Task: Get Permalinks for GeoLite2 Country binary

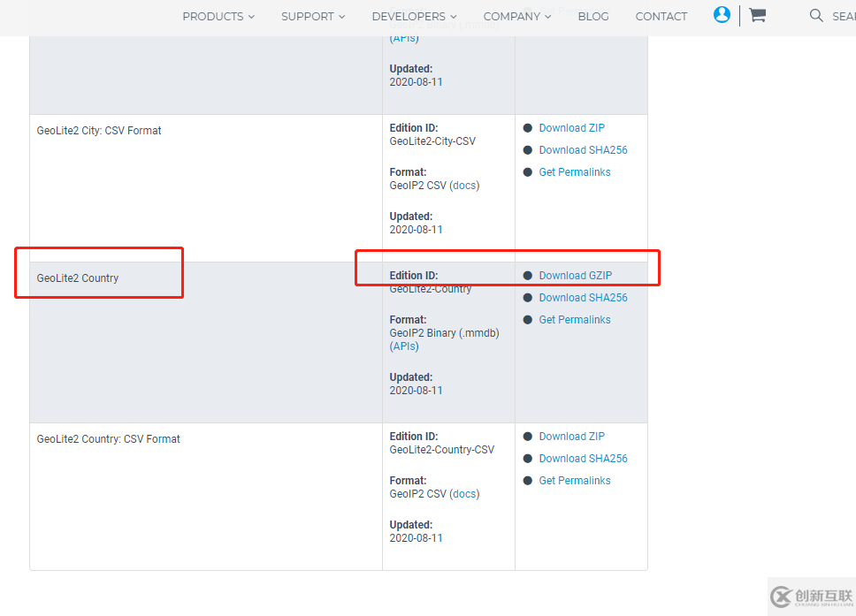Action: point(574,320)
